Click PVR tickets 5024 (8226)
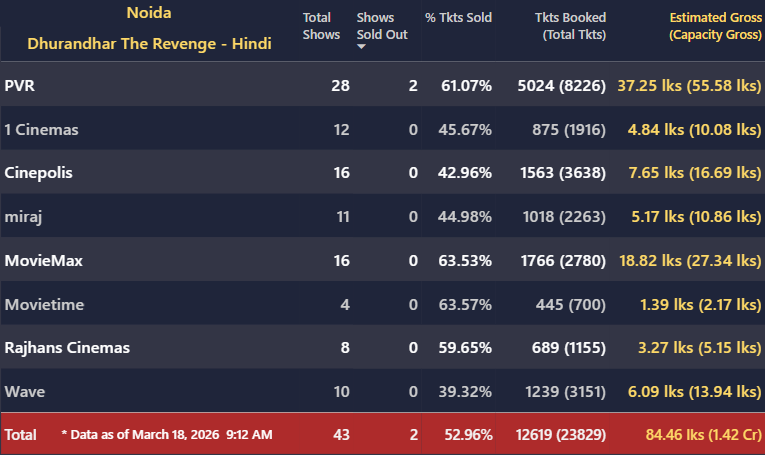Image resolution: width=765 pixels, height=455 pixels. [562, 86]
